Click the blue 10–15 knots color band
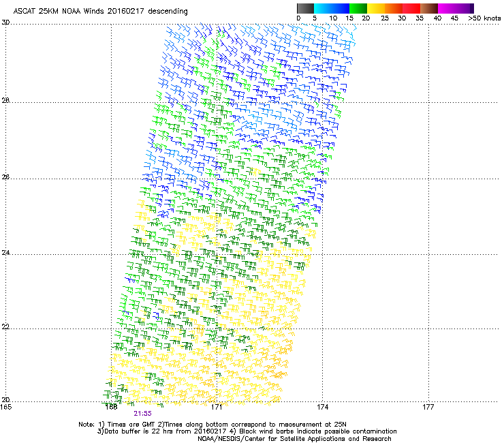This screenshot has width=504, height=443. point(341,8)
